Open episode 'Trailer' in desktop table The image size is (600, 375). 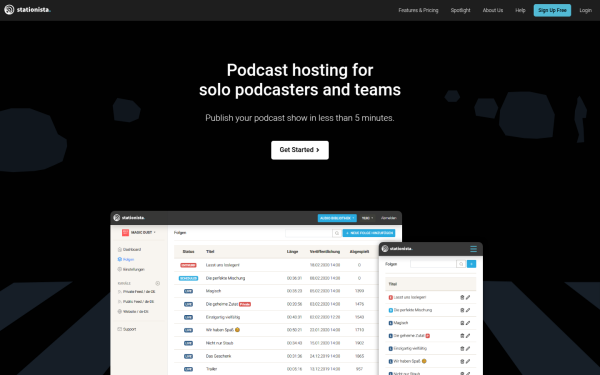(x=211, y=369)
